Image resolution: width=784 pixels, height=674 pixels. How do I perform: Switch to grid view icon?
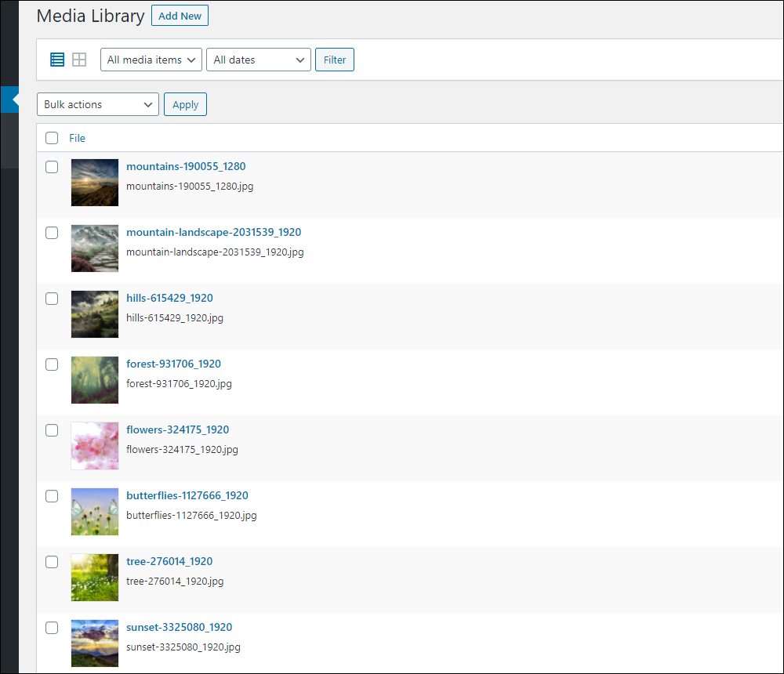(79, 60)
